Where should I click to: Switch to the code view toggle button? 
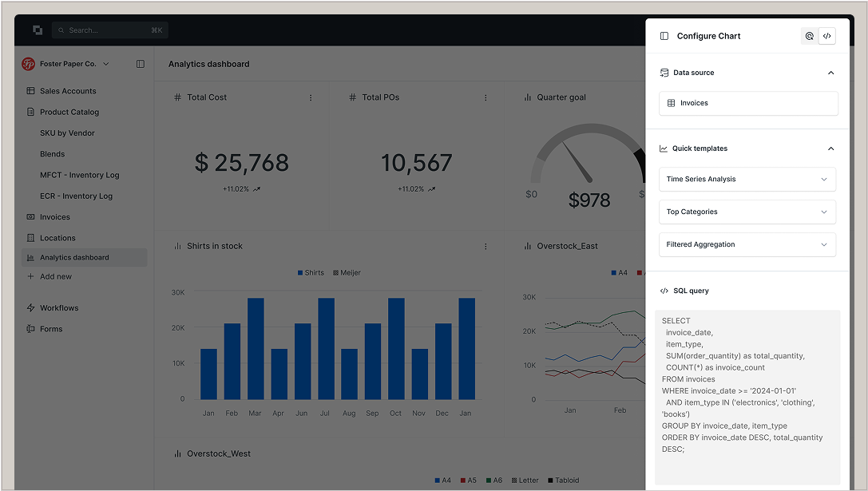tap(827, 36)
